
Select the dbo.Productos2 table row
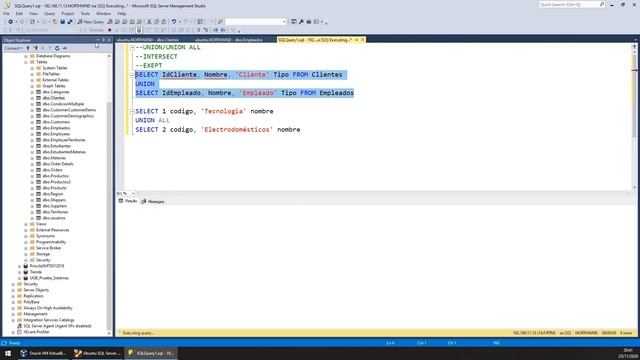tap(56, 182)
